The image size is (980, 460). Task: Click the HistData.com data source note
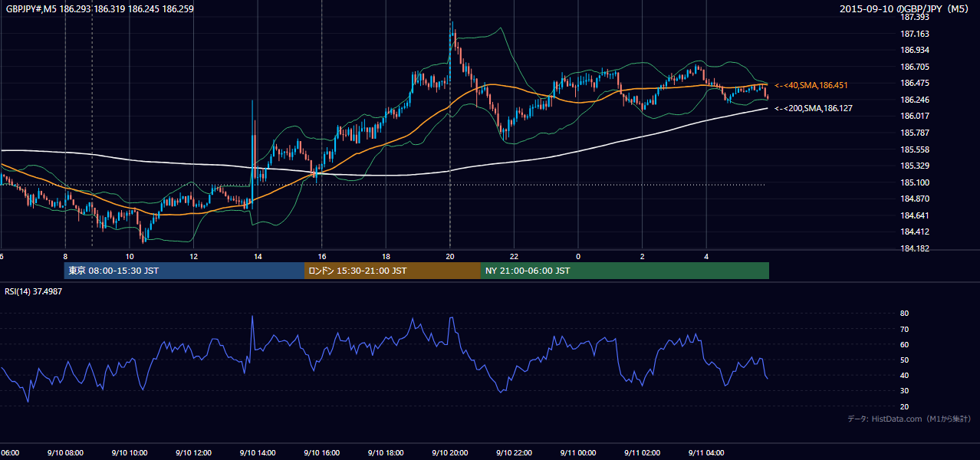[x=909, y=419]
